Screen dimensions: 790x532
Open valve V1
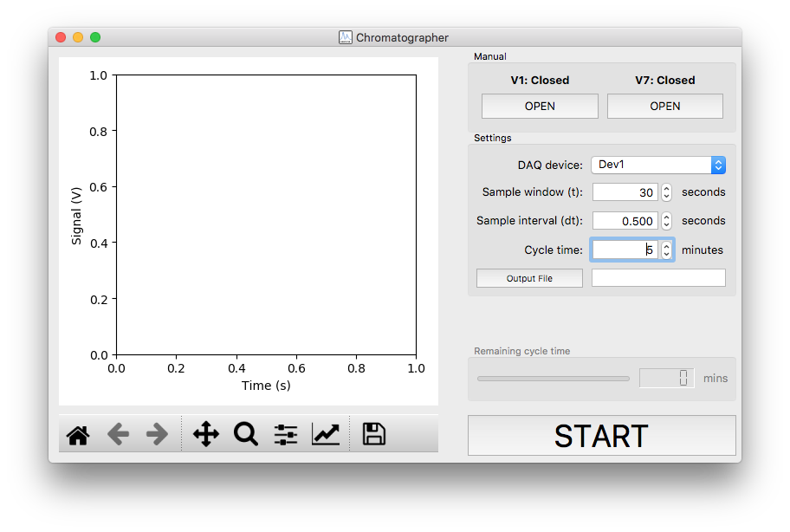pos(540,107)
